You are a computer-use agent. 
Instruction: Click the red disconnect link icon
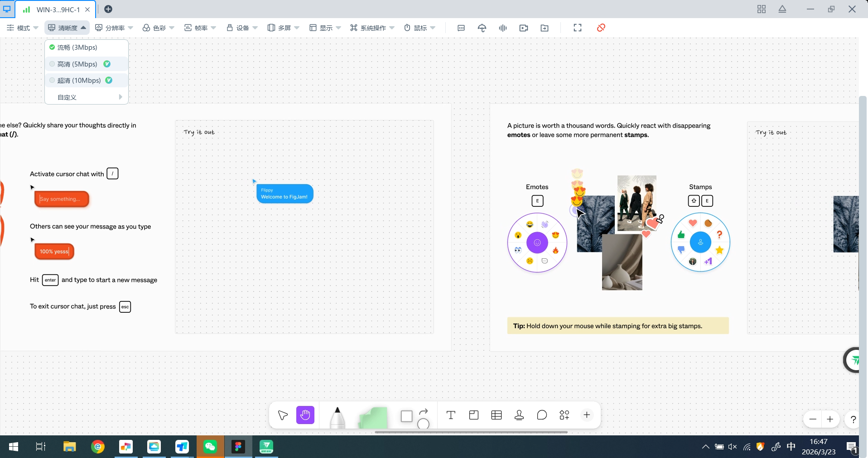click(601, 28)
